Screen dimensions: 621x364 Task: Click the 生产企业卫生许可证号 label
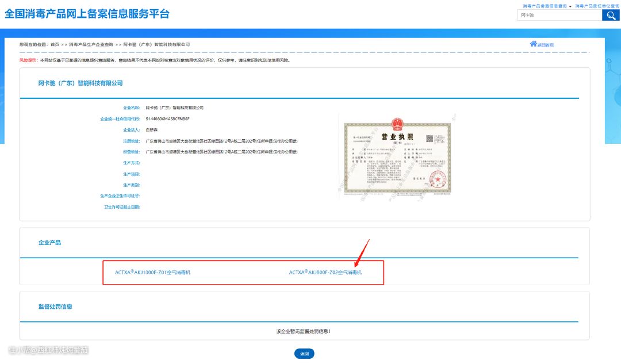120,196
